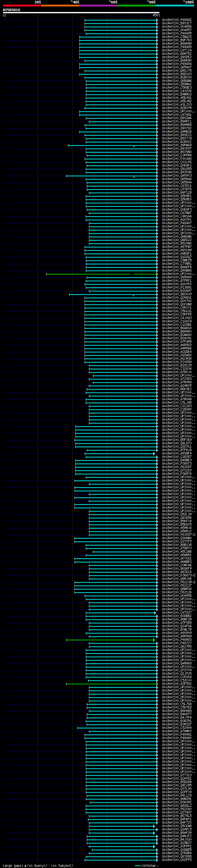Click the UniRef100_P62139-2 label
The width and height of the screenshot is (197, 868).
coord(179,582)
